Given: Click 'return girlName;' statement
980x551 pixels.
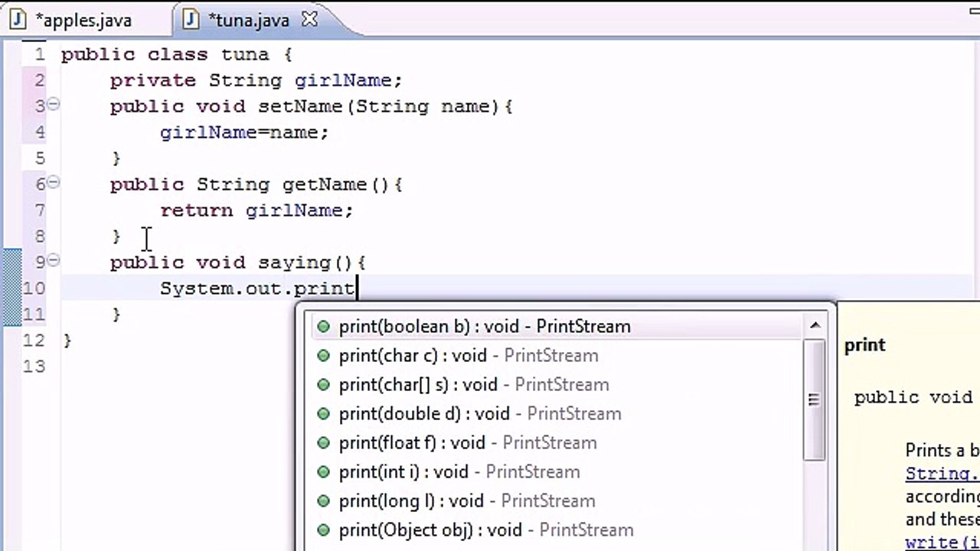Looking at the screenshot, I should point(256,210).
